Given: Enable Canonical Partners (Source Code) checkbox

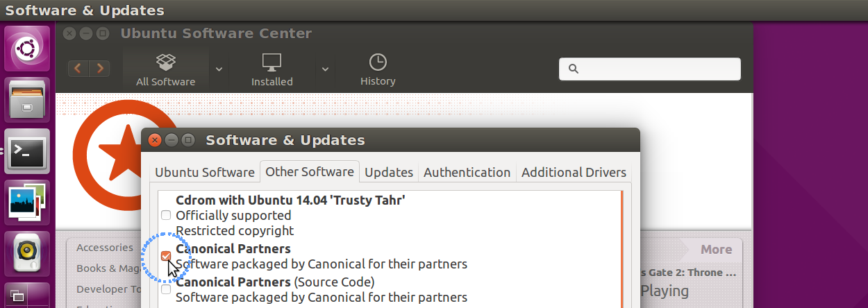Looking at the screenshot, I should [166, 290].
